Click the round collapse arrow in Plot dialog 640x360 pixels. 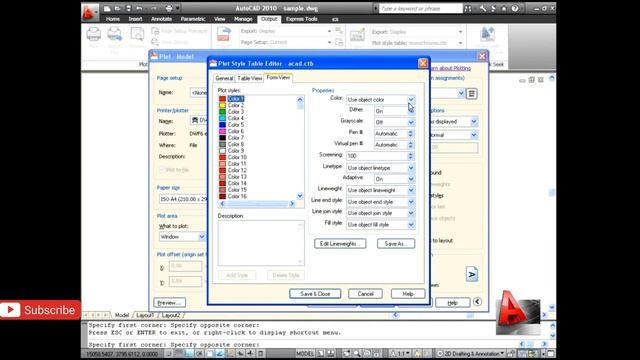(x=477, y=302)
